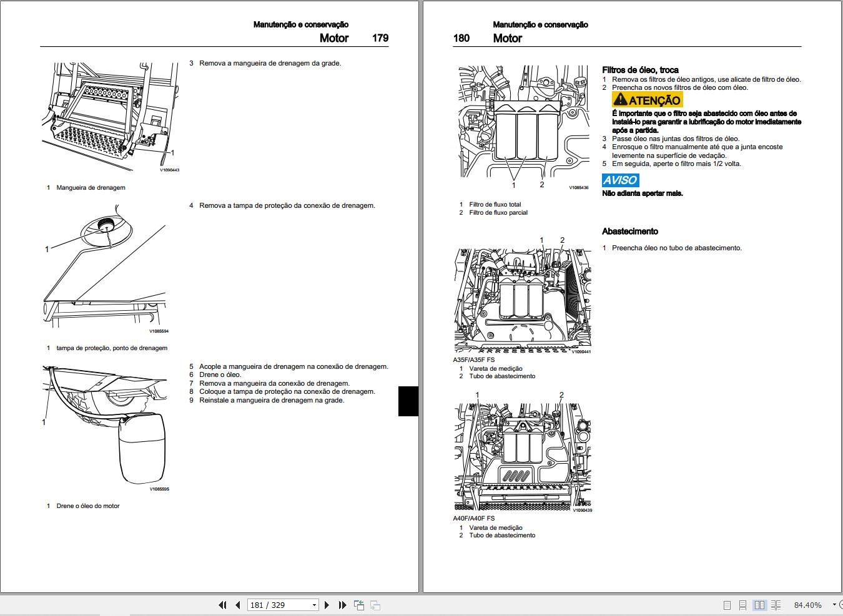Click the page number 179 header
This screenshot has width=843, height=616.
380,38
